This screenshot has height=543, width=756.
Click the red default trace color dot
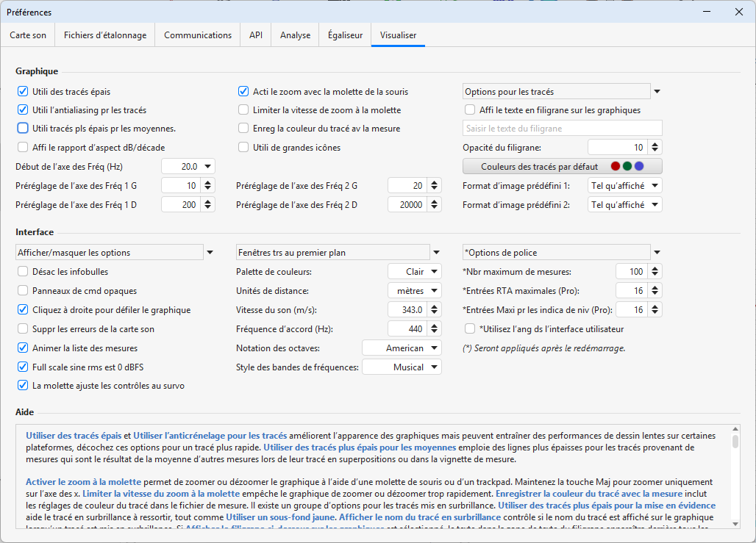(616, 166)
